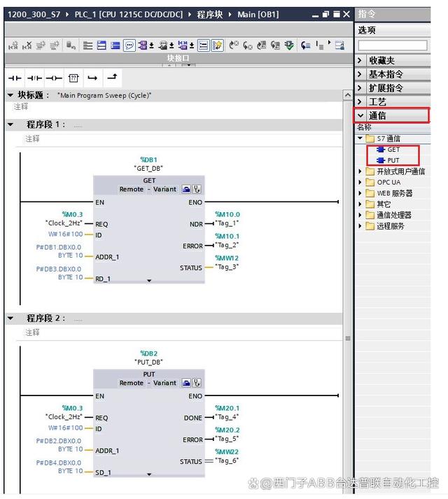Open dropdown arrow beside blue KN icon

point(192,46)
